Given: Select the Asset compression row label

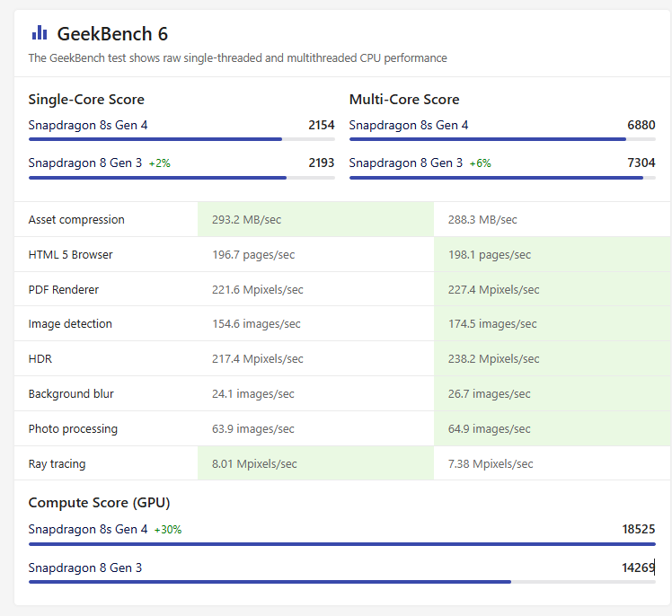Looking at the screenshot, I should coord(76,220).
